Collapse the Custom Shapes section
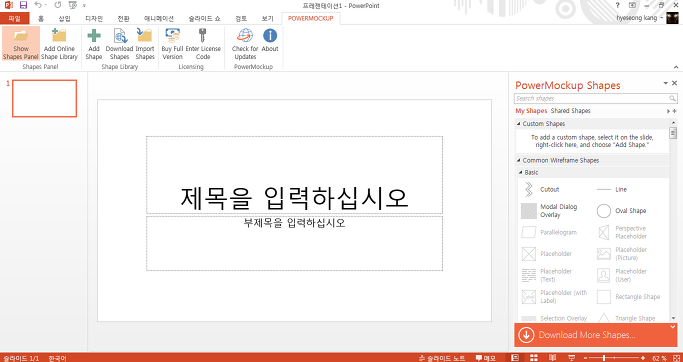Screen dimensions: 683x362 tap(518, 124)
